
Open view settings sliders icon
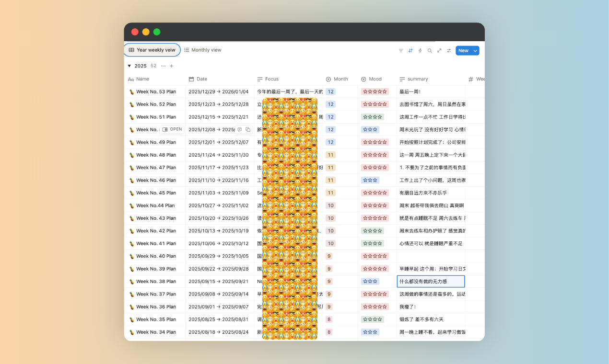click(x=449, y=51)
